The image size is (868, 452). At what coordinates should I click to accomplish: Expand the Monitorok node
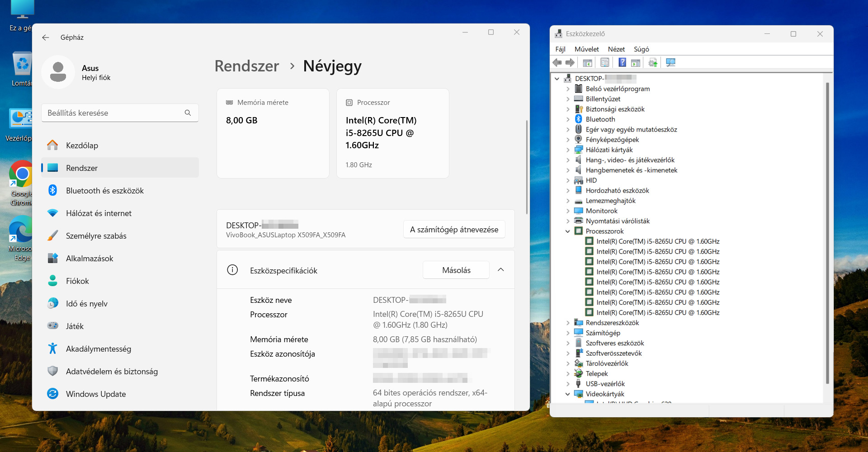568,211
